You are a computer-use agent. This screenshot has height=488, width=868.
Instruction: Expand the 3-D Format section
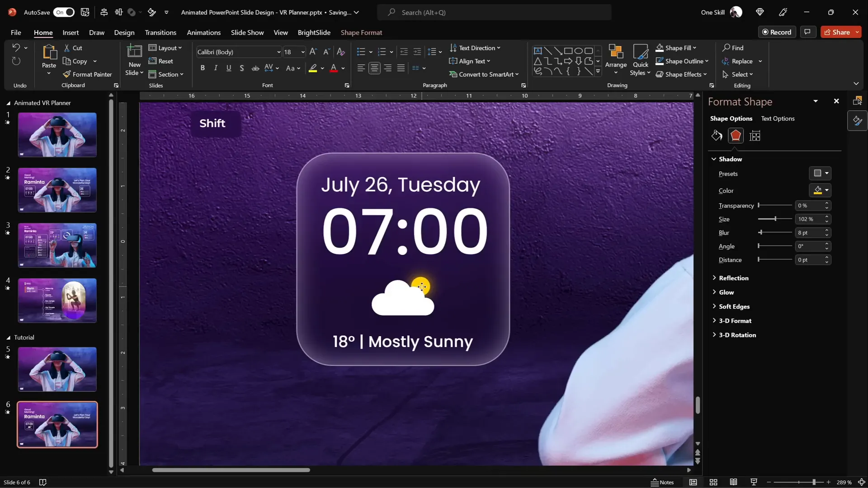(731, 321)
